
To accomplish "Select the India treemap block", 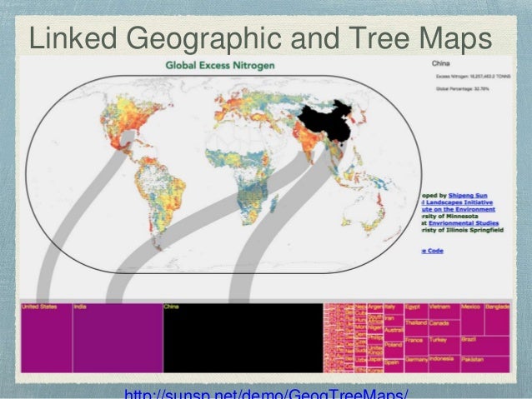I will (x=118, y=337).
